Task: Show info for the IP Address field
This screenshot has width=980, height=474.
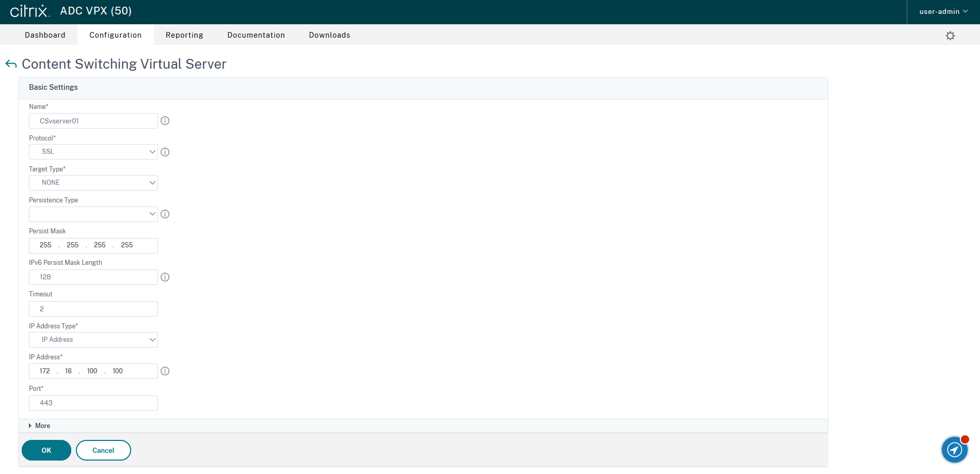Action: click(x=165, y=371)
